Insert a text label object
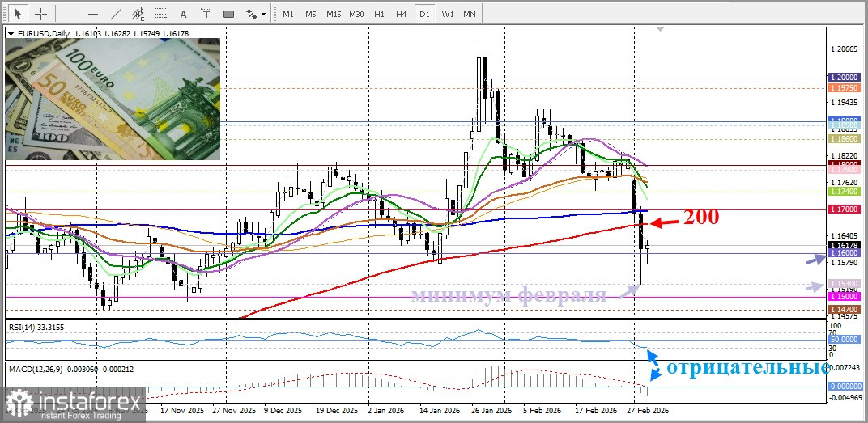 click(206, 14)
